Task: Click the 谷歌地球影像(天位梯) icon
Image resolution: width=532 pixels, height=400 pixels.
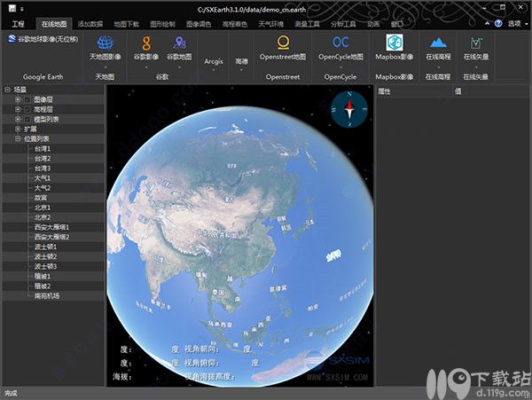Action: tap(12, 39)
